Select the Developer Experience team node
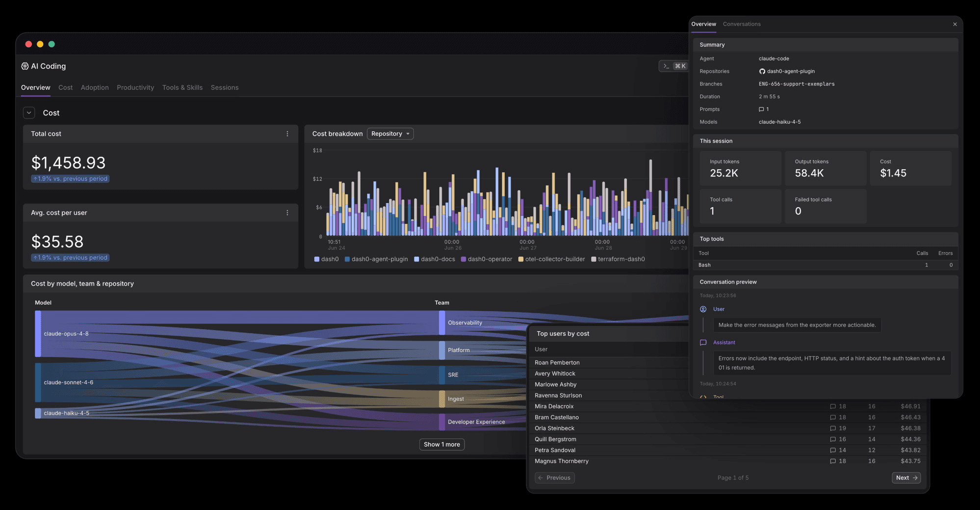The image size is (980, 510). coord(442,422)
